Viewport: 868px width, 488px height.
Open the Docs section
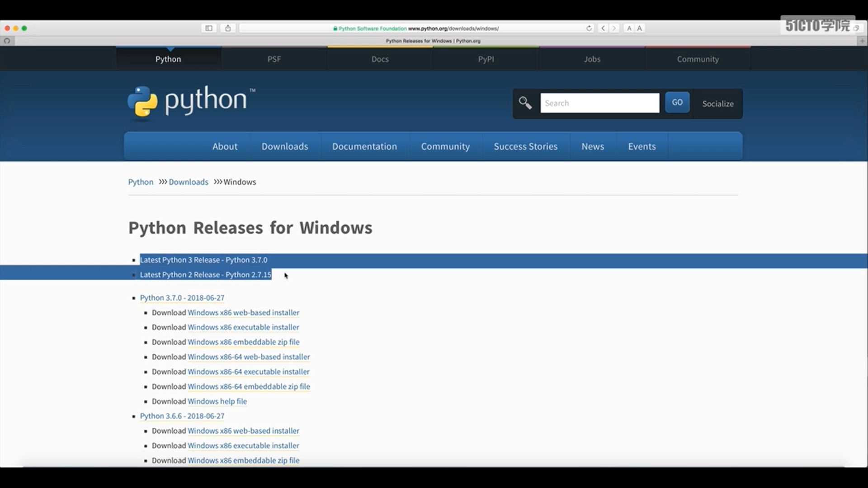[379, 59]
